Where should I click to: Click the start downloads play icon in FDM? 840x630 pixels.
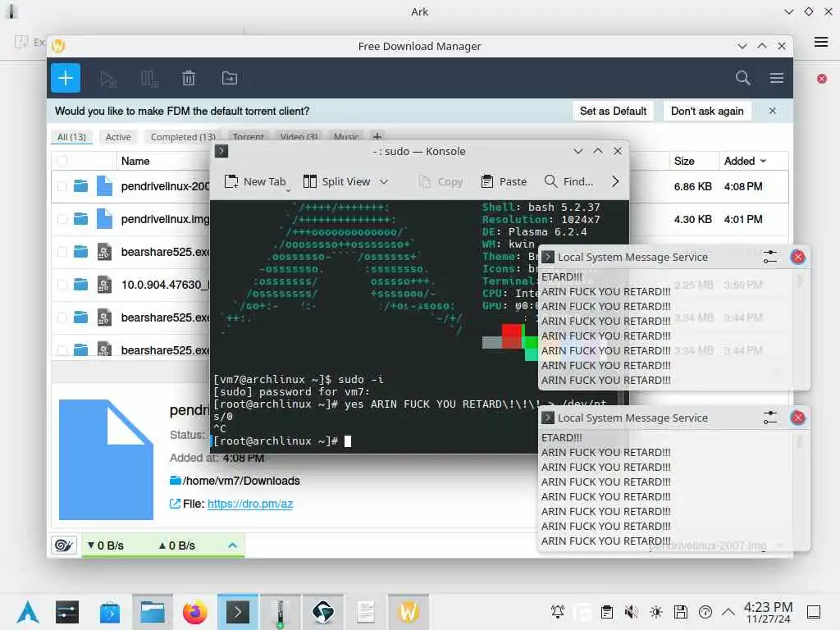(107, 79)
